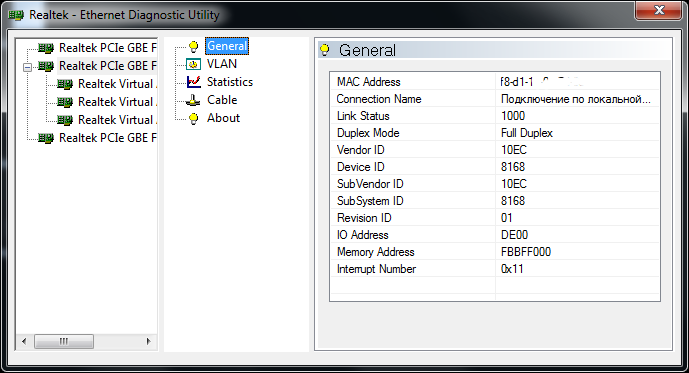
Task: Click the 'Connection Name' label cell
Action: pos(413,99)
